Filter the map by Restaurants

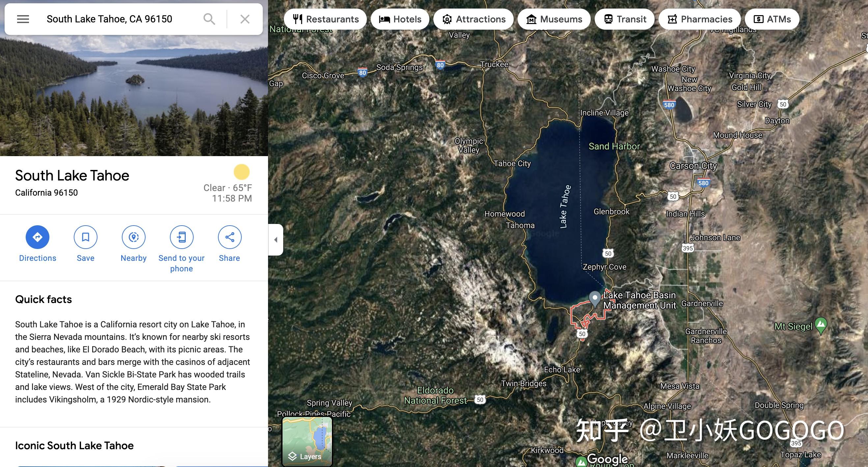(x=325, y=19)
